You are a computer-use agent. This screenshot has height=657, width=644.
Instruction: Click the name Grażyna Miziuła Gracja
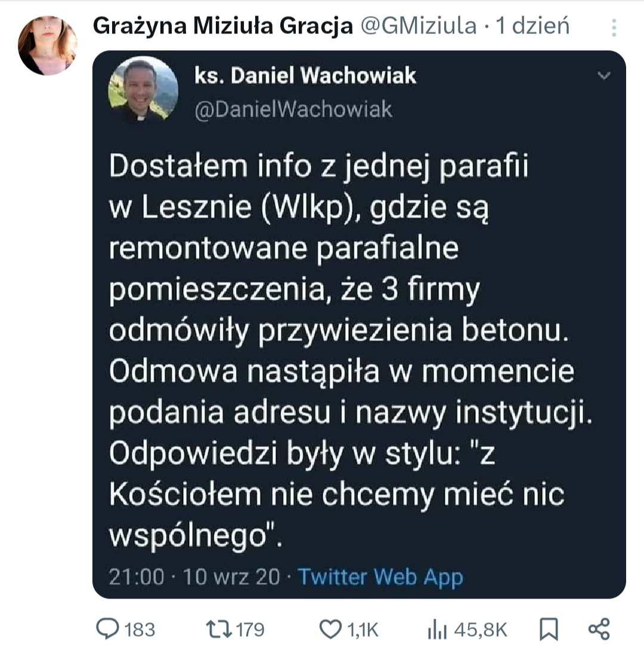(x=223, y=26)
